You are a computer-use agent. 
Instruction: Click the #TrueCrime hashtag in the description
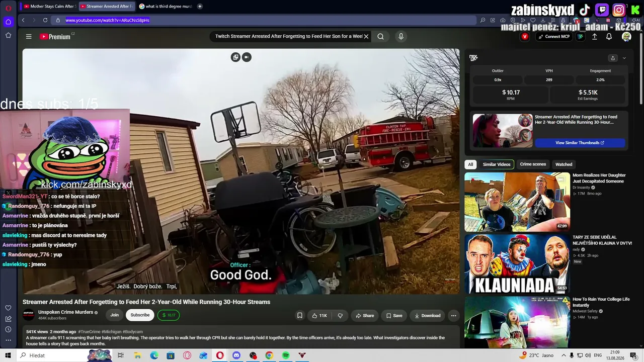pos(90,332)
